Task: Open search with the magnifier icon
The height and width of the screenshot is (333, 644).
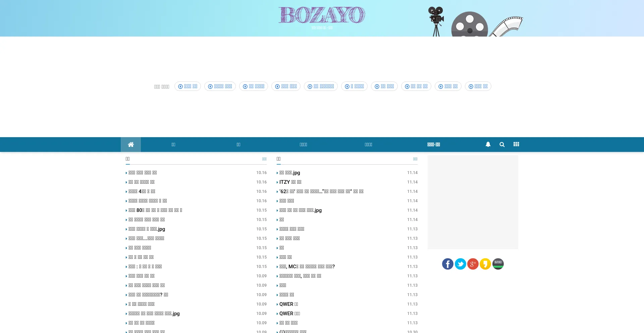Action: click(x=502, y=145)
